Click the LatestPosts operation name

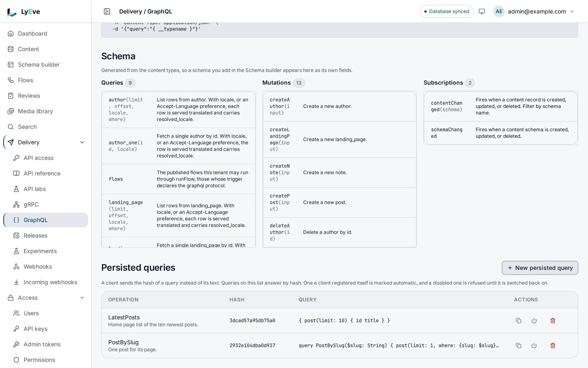click(x=124, y=317)
